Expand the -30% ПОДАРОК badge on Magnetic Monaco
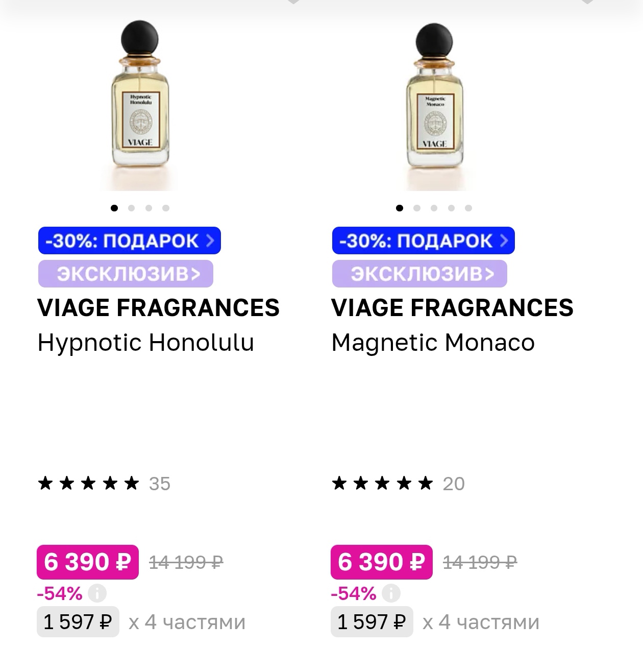 tap(423, 241)
